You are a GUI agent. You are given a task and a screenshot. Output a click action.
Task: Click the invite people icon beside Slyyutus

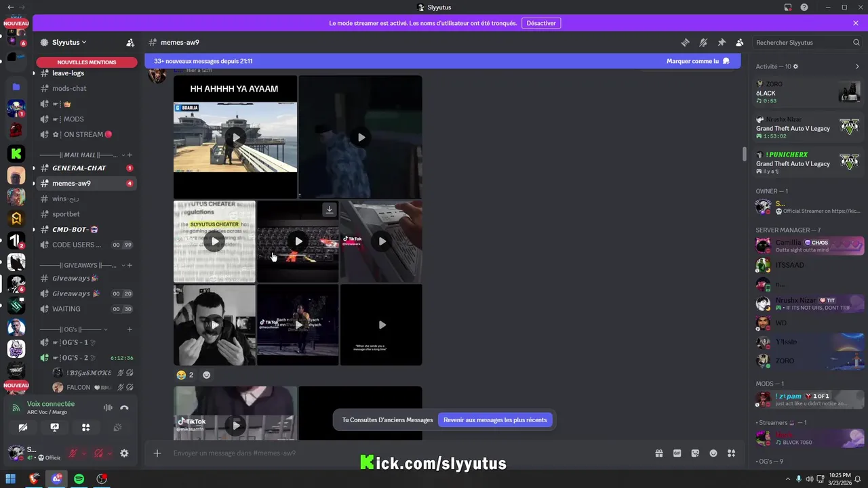pos(130,42)
